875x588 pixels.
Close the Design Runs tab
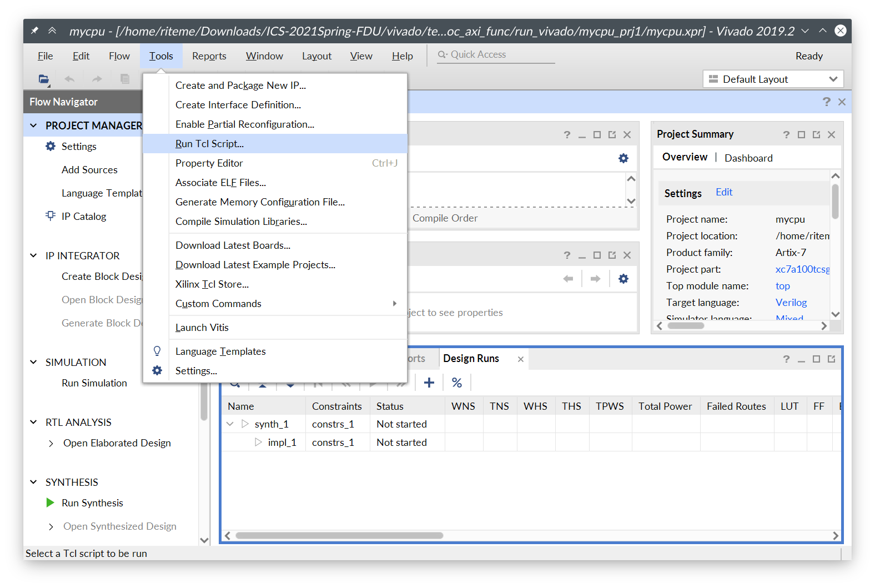click(x=521, y=359)
